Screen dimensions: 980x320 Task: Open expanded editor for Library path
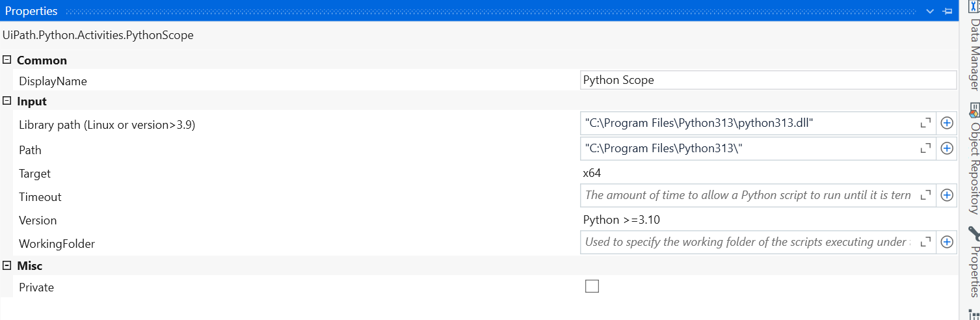click(925, 123)
